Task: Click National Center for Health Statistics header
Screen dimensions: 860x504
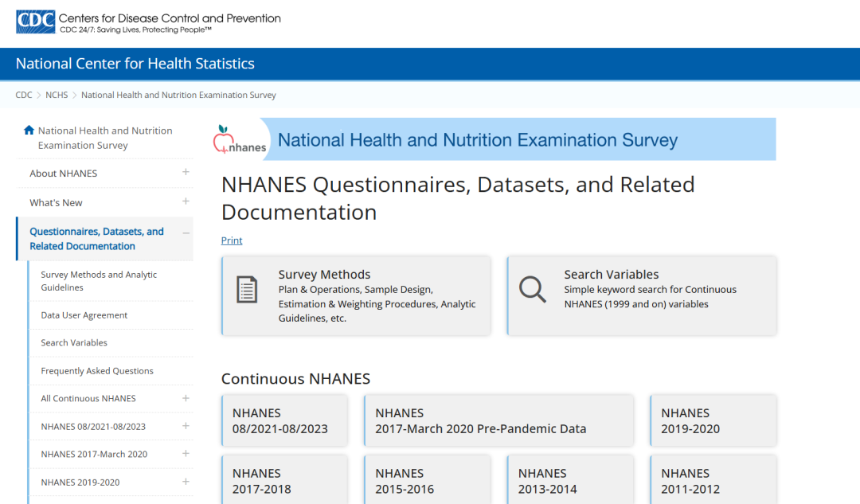Action: tap(135, 64)
